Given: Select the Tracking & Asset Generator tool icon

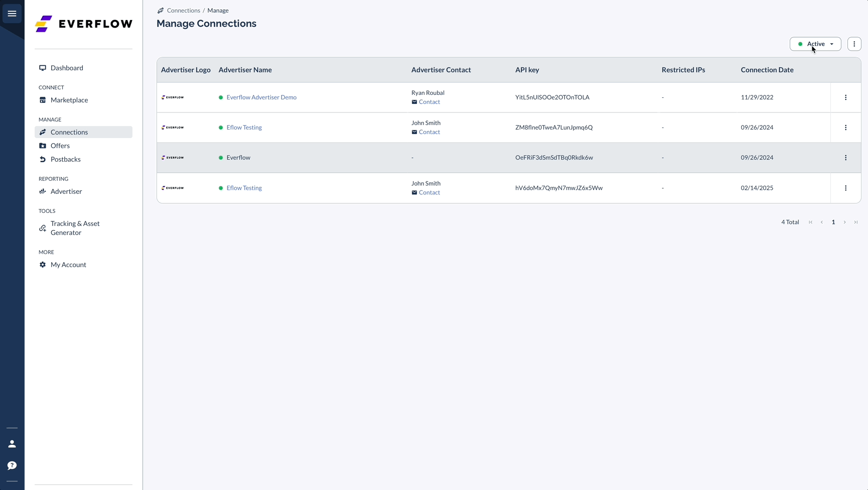Looking at the screenshot, I should pyautogui.click(x=43, y=227).
